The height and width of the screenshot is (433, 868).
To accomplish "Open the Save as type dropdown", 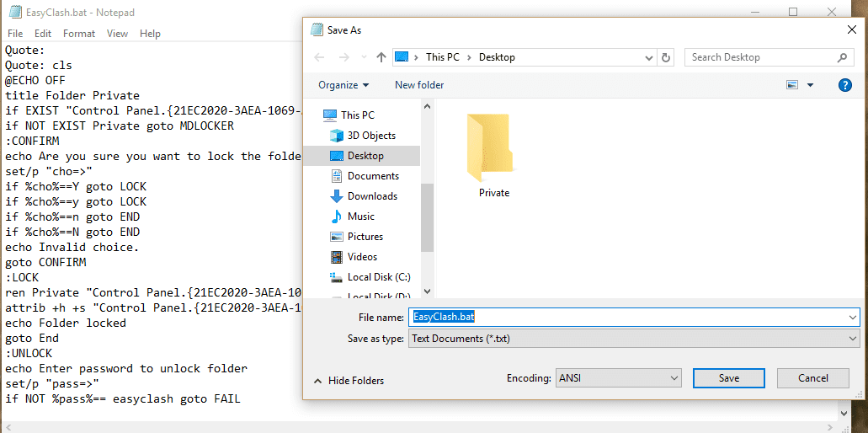I will pos(634,339).
